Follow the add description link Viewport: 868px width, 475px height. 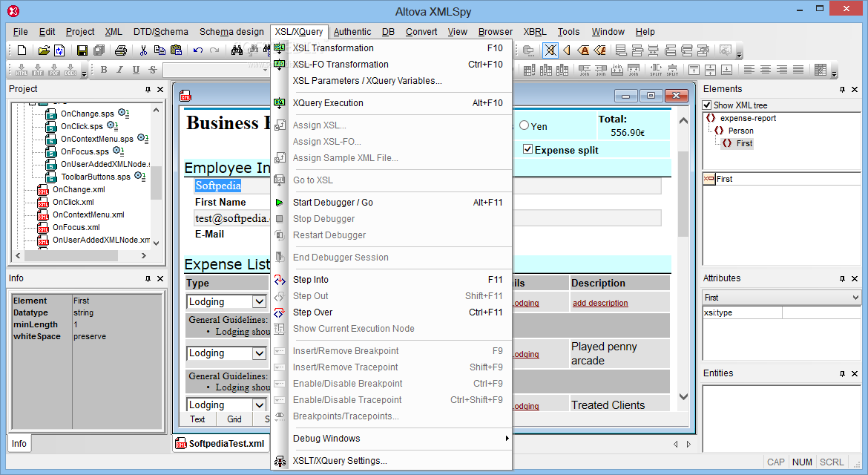pos(600,303)
